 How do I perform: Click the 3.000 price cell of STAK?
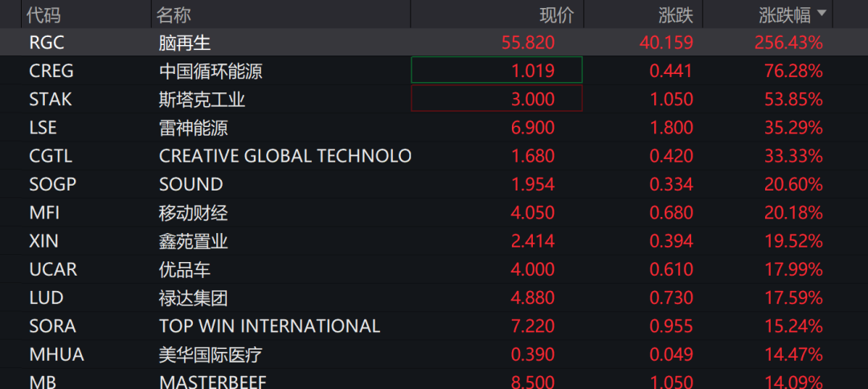click(x=497, y=99)
